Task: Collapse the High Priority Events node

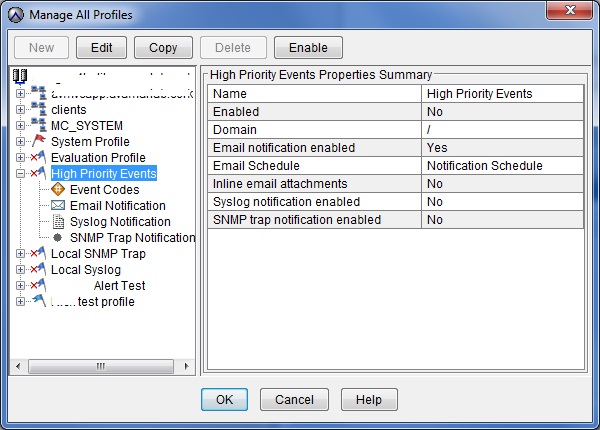Action: 20,174
